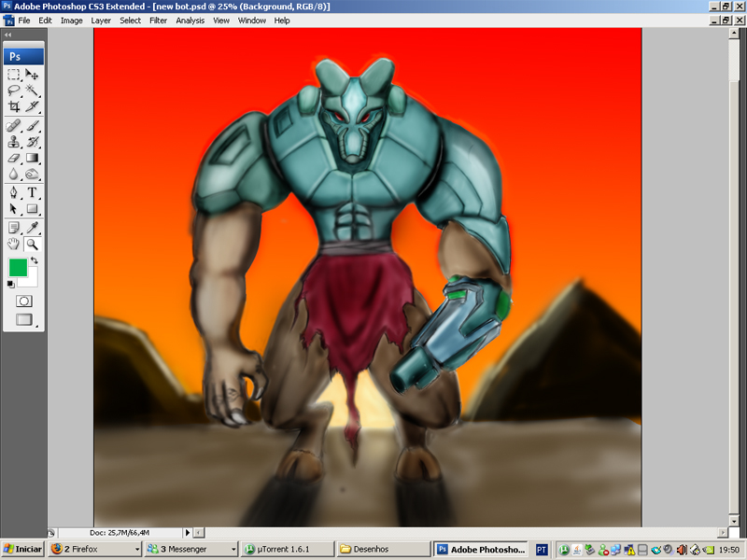Click vertical scrollbar up arrow
This screenshot has width=747, height=560.
click(734, 33)
